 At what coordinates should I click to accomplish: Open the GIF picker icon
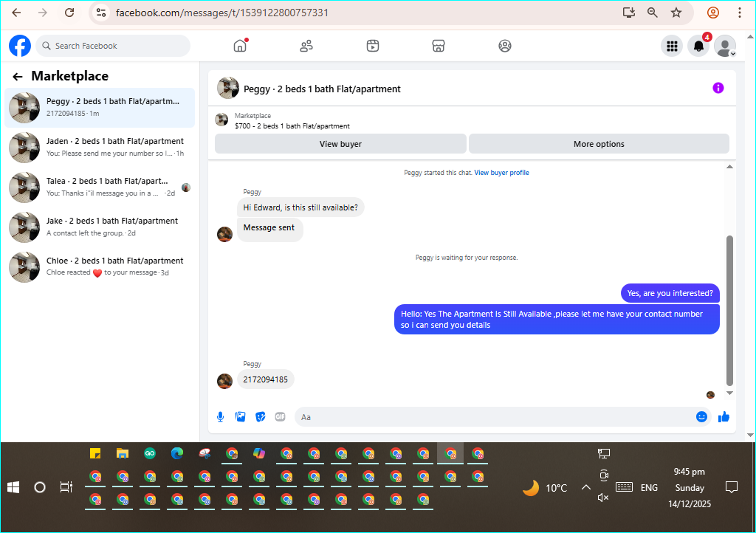point(280,417)
